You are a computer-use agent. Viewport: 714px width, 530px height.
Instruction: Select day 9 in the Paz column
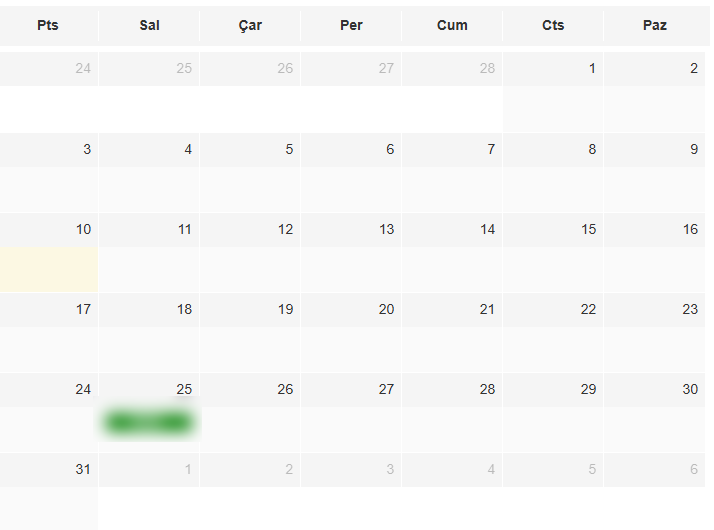pyautogui.click(x=694, y=149)
